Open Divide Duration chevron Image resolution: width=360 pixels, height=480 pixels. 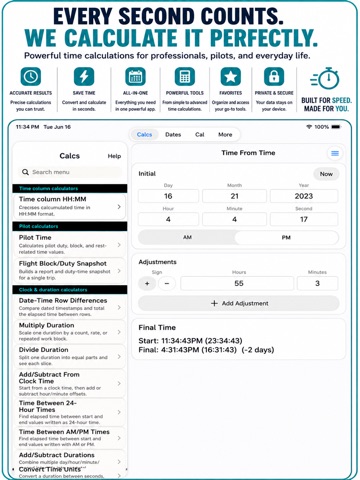[119, 357]
